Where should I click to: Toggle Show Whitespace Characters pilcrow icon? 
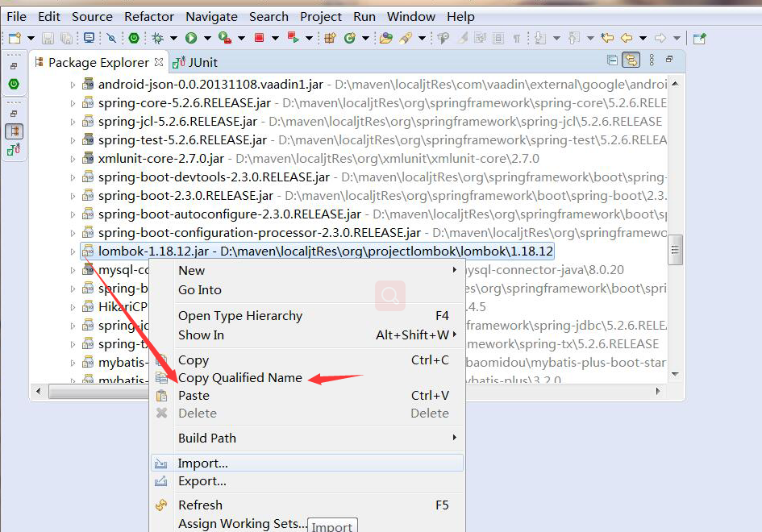517,38
